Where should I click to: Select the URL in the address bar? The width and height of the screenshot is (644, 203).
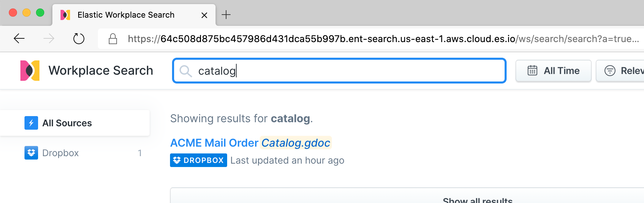click(x=340, y=39)
